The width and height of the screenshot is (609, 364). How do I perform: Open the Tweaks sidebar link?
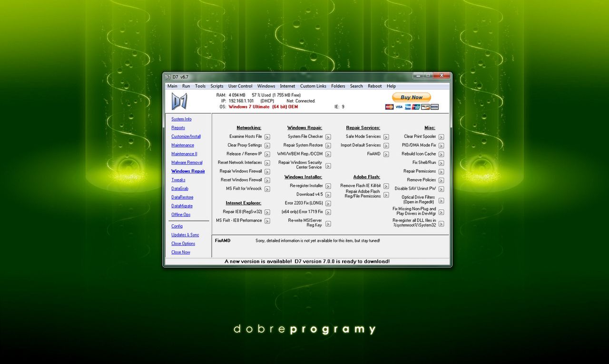pyautogui.click(x=178, y=180)
